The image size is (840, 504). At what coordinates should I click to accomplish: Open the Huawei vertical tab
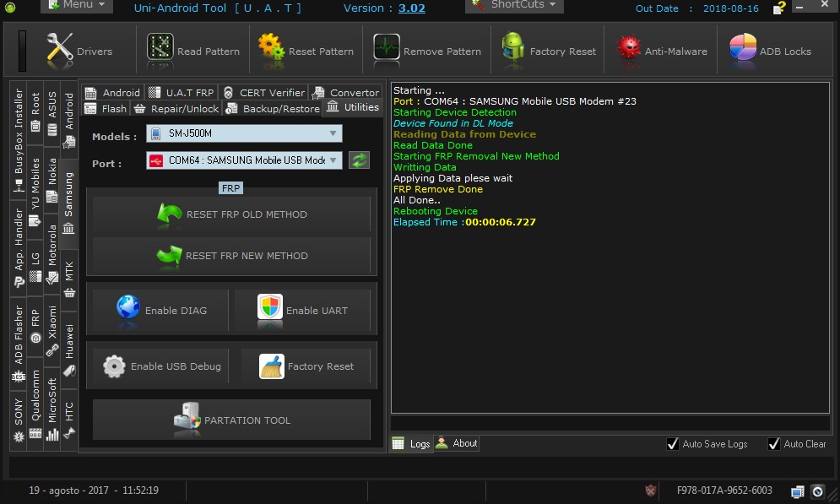tap(69, 350)
